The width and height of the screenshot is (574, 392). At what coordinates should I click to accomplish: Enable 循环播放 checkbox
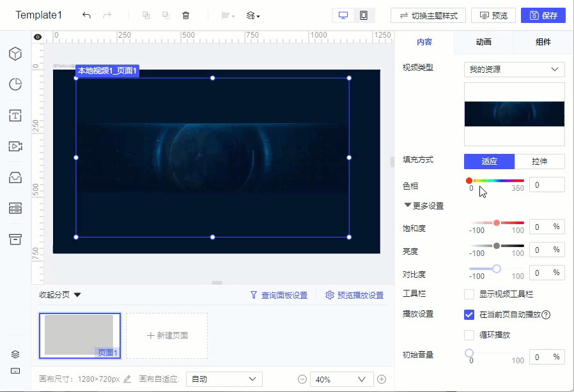[469, 335]
